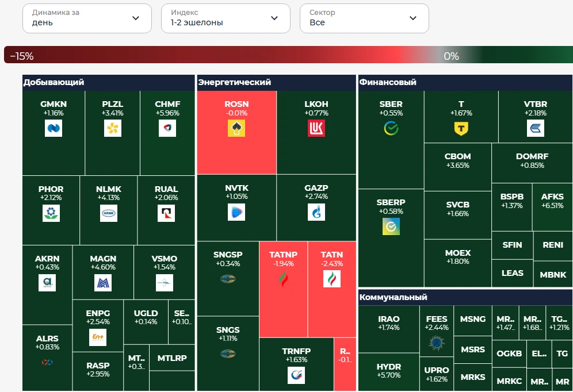Click the VSMO company logo
Image resolution: width=573 pixels, height=392 pixels.
[x=165, y=282]
